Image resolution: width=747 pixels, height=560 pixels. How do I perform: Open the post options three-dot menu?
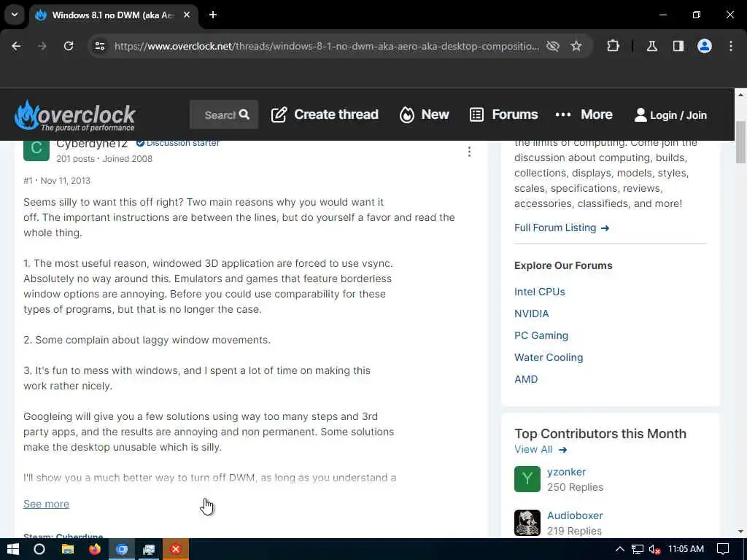[469, 152]
